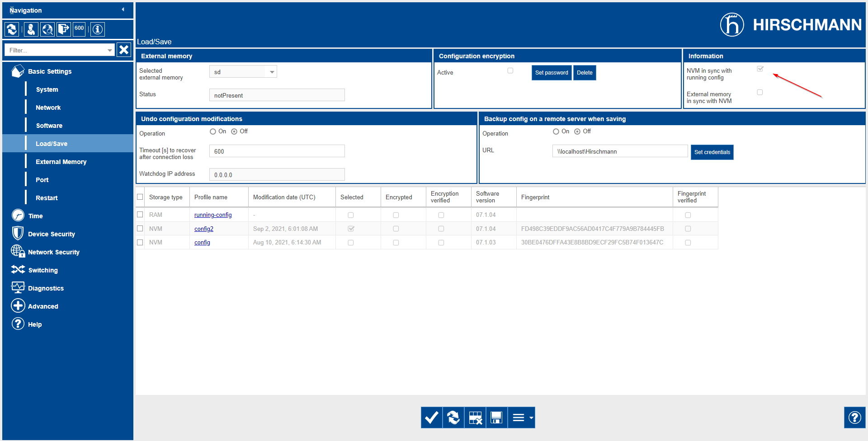The image size is (868, 441).
Task: Open the hamburger menu dropdown in bottom toolbar
Action: pyautogui.click(x=522, y=418)
